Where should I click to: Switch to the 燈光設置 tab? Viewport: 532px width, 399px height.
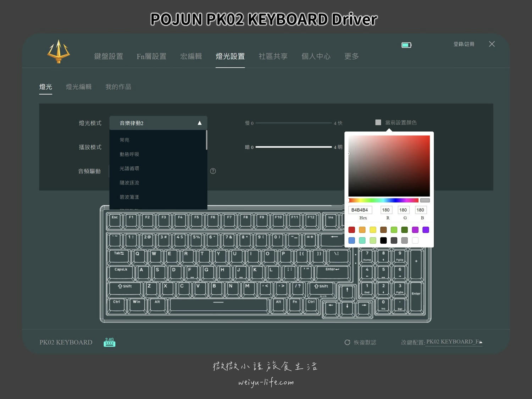230,56
